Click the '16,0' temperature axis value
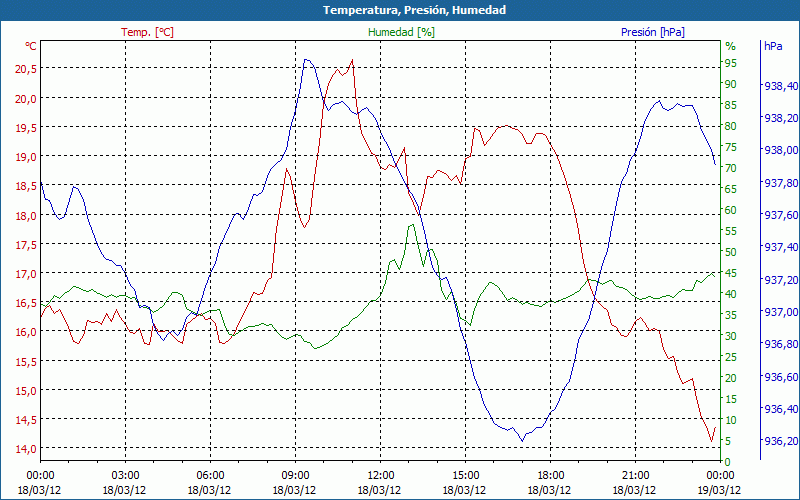Image resolution: width=800 pixels, height=500 pixels. click(26, 332)
